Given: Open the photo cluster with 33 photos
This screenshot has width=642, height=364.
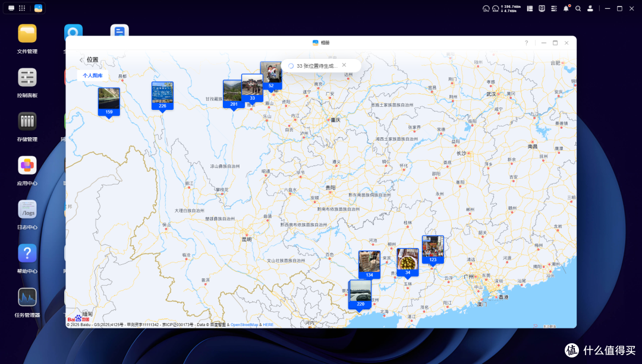Looking at the screenshot, I should 252,88.
